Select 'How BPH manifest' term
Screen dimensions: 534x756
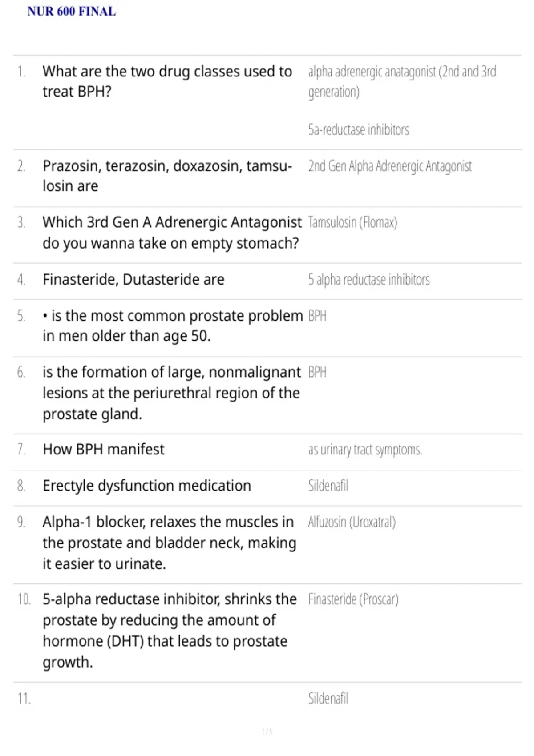[104, 450]
